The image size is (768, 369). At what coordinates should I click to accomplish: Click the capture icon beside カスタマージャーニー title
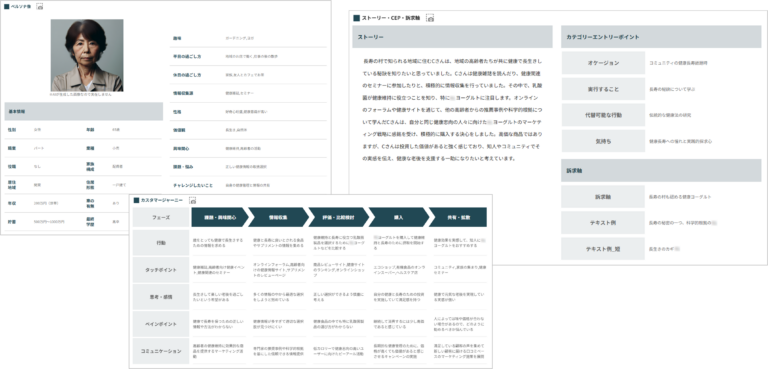click(x=193, y=200)
